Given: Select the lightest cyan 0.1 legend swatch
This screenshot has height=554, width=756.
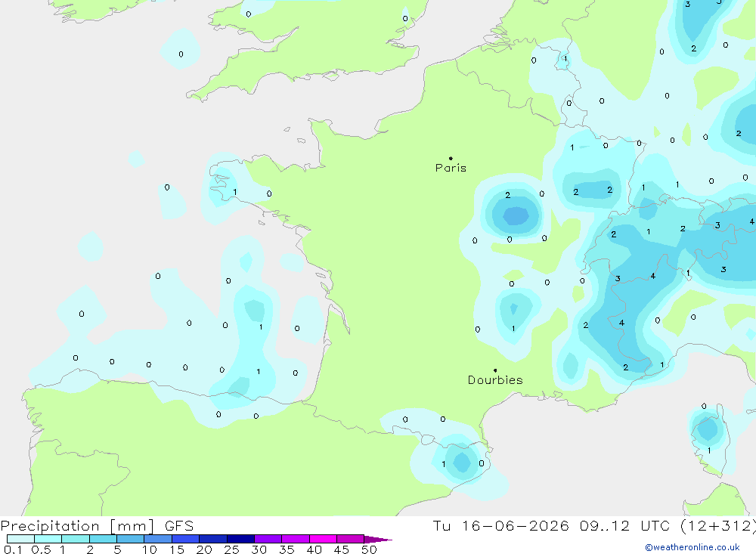Looking at the screenshot, I should (x=20, y=539).
